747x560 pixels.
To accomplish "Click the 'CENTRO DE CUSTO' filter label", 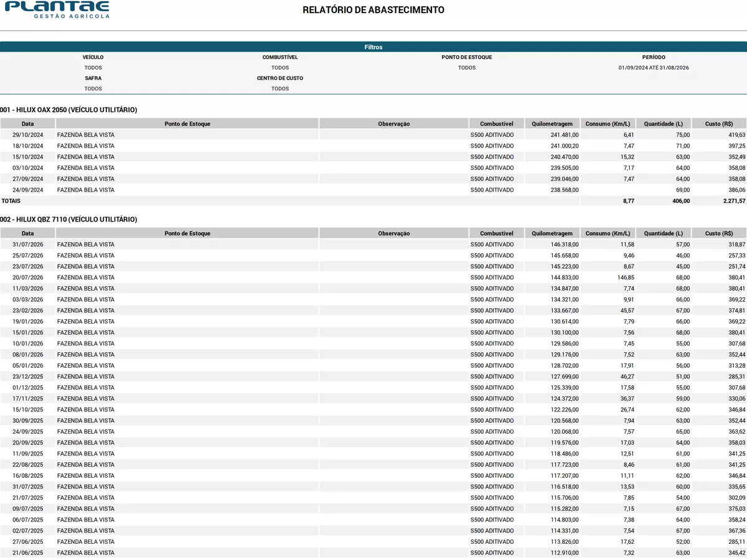I will click(x=280, y=78).
